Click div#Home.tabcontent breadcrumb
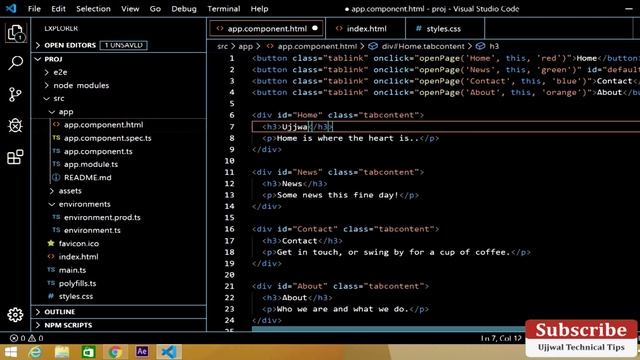The image size is (640, 360). pos(423,46)
